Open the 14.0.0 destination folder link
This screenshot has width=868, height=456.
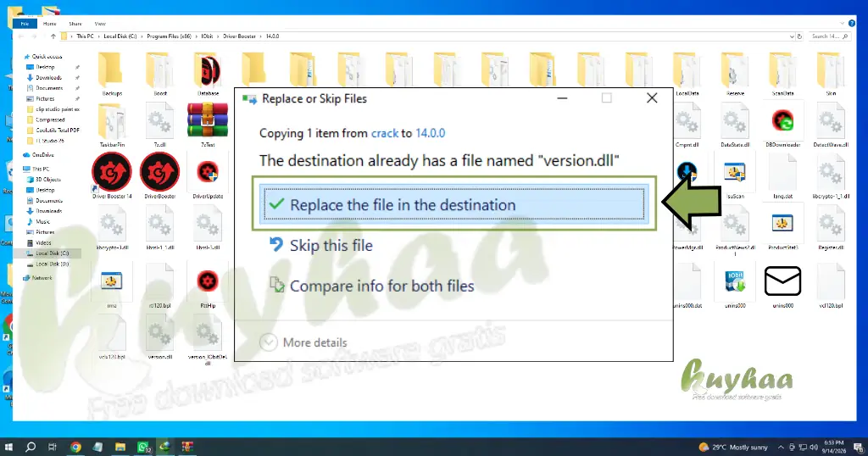click(430, 133)
